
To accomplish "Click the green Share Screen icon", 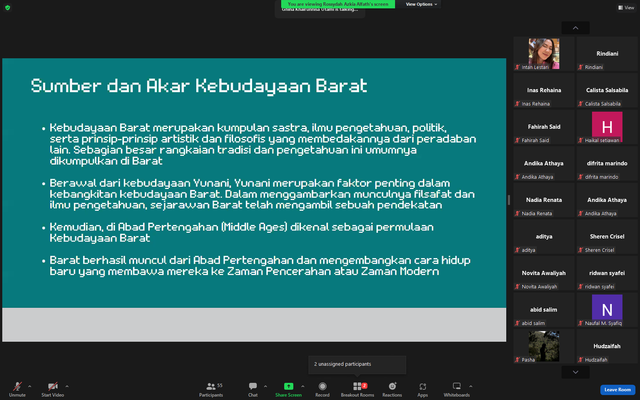I will click(289, 386).
